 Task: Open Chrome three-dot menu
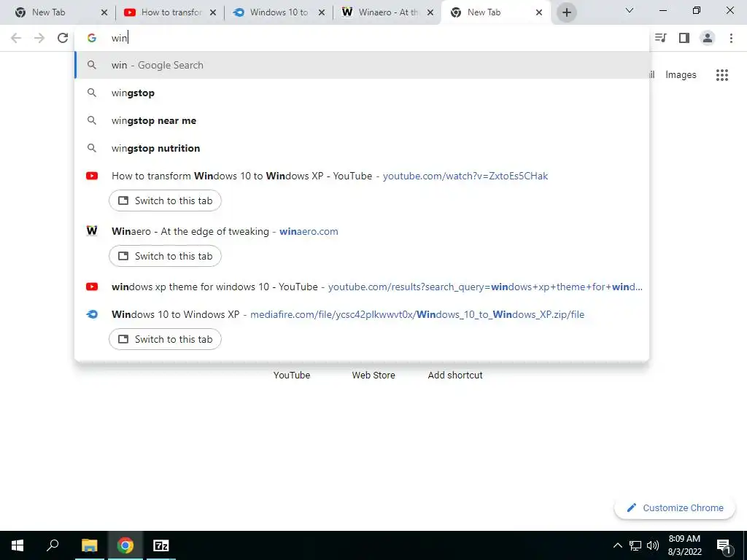(731, 38)
